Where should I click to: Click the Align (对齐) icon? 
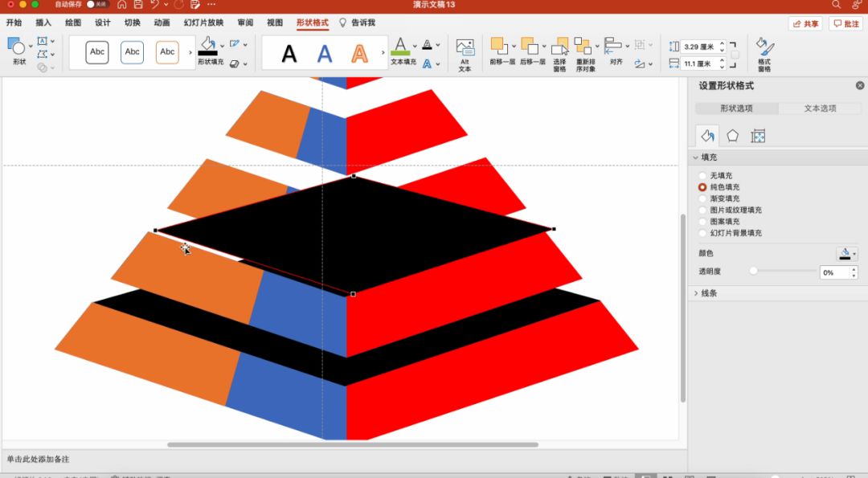(612, 47)
